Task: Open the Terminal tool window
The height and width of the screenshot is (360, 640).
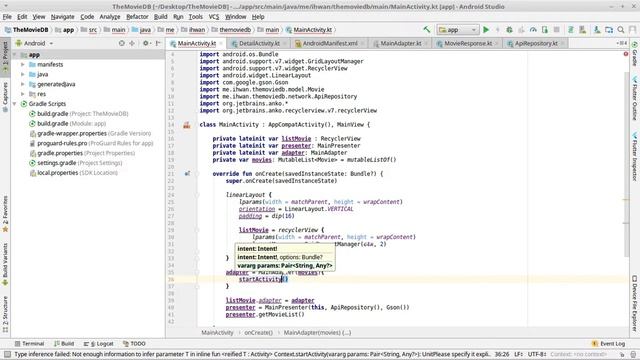Action: coord(29,344)
